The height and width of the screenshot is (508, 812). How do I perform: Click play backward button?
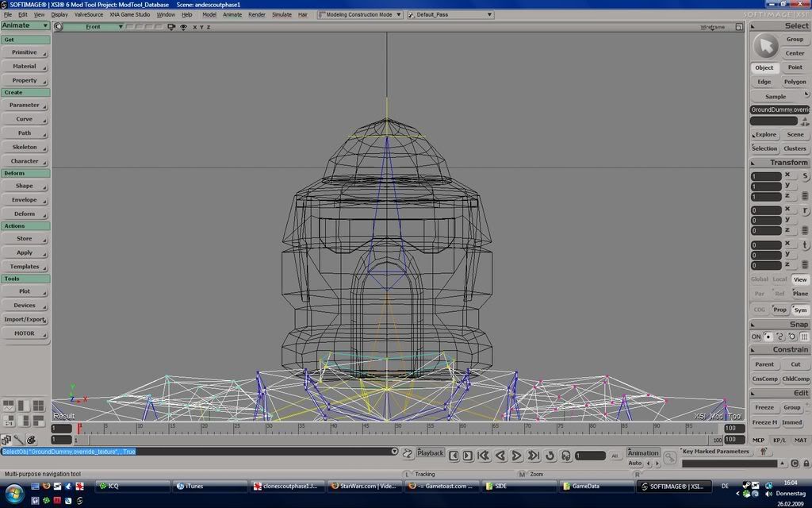(500, 456)
